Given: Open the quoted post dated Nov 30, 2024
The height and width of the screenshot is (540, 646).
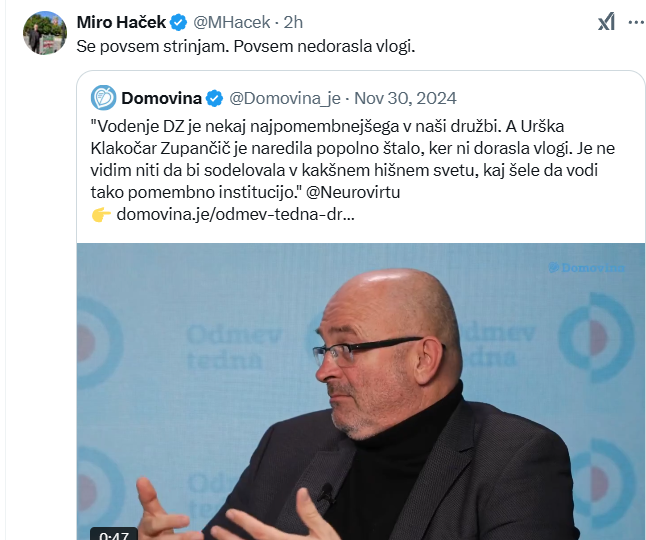Looking at the screenshot, I should 405,98.
